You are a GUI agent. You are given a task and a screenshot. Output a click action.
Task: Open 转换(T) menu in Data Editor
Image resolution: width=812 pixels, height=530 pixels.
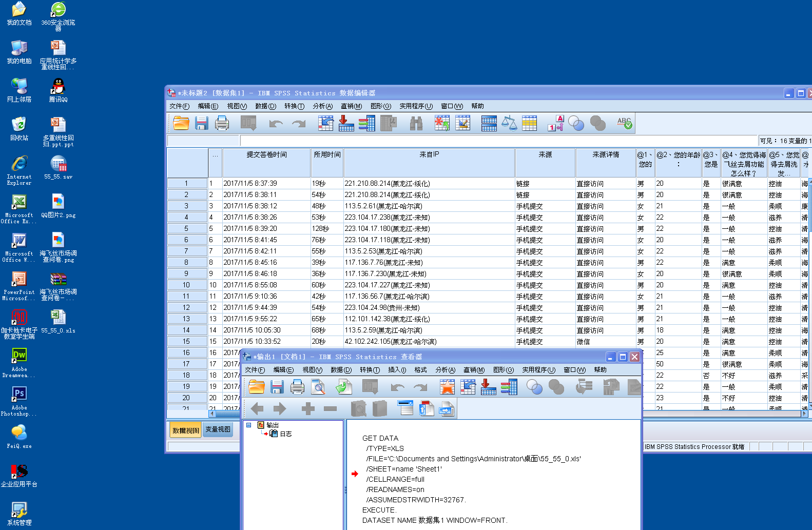(294, 106)
